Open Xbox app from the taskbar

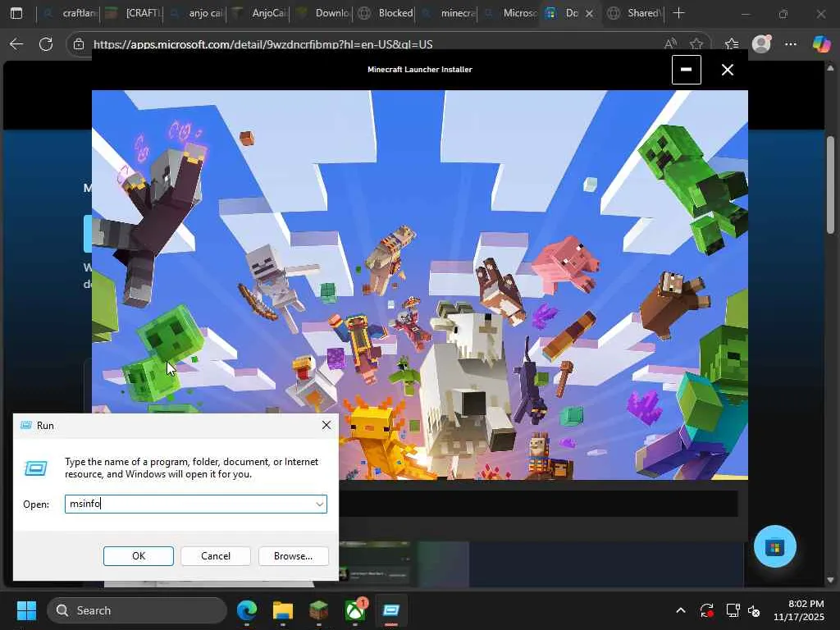tap(355, 610)
